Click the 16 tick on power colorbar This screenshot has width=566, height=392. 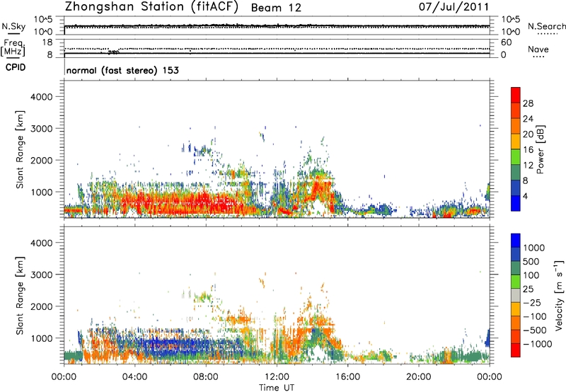[x=528, y=150]
